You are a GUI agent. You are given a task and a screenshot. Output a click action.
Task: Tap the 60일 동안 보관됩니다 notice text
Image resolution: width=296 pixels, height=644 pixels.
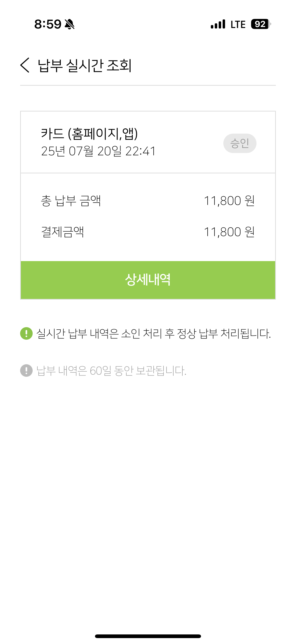(x=111, y=370)
